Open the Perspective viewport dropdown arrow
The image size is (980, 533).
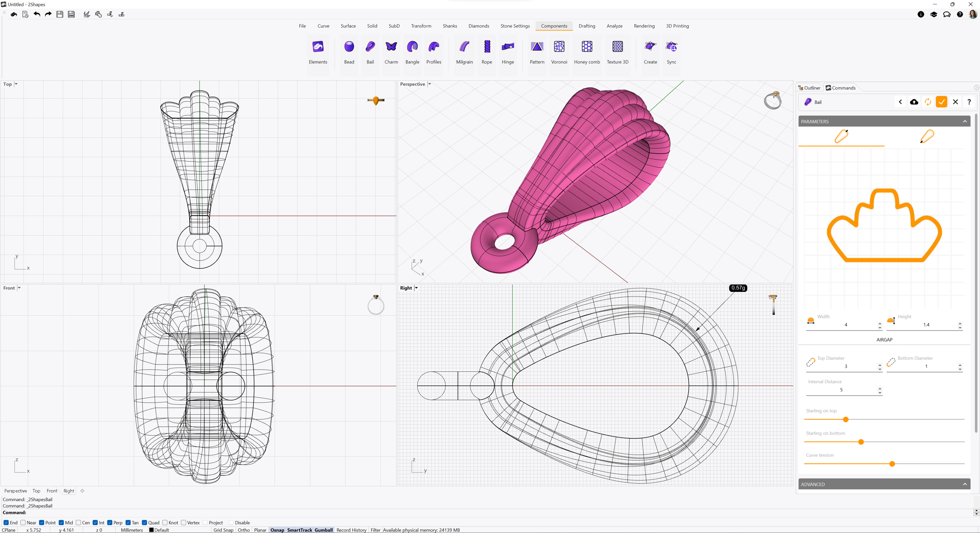tap(430, 84)
